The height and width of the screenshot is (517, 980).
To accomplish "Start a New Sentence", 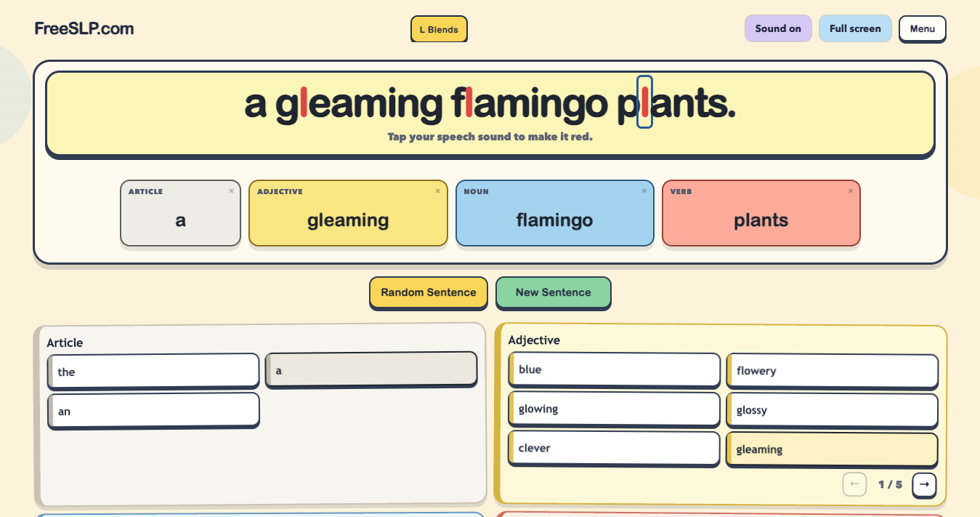I will (554, 292).
